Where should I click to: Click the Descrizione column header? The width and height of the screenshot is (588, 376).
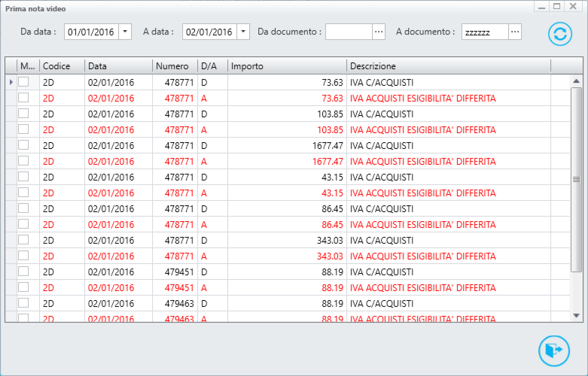click(x=448, y=66)
